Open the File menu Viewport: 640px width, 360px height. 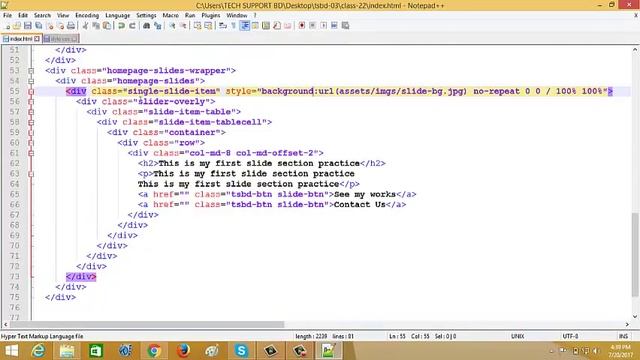tap(7, 15)
